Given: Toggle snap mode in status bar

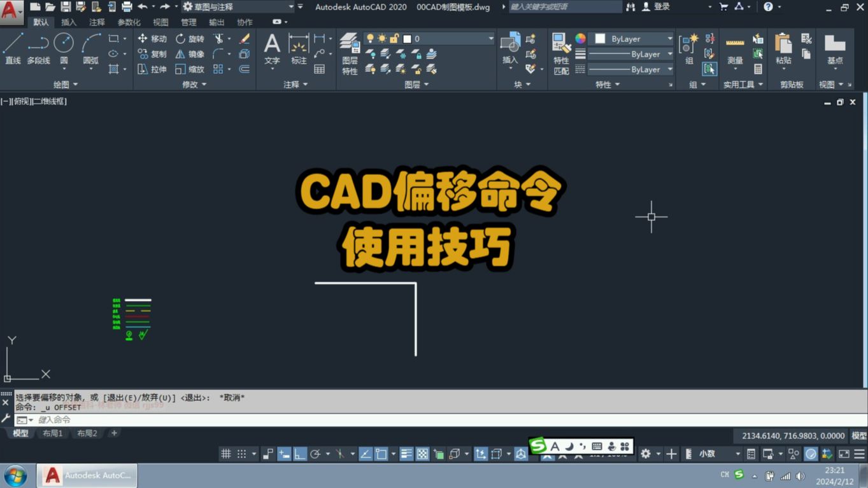Looking at the screenshot, I should 241,454.
